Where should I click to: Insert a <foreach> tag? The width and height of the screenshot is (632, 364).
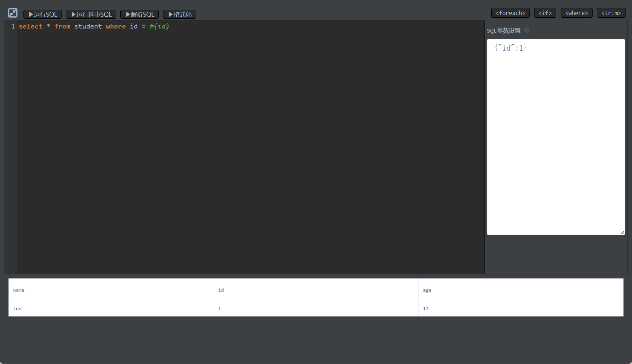(x=510, y=13)
